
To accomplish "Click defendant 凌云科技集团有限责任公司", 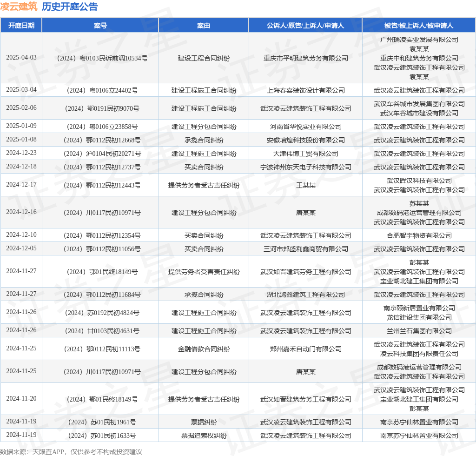I will pyautogui.click(x=419, y=354).
